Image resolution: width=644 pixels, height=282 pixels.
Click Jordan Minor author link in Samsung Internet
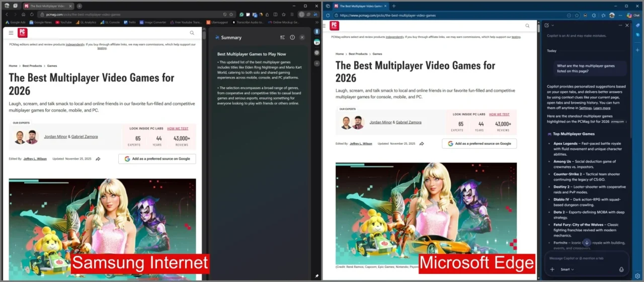[x=54, y=136]
